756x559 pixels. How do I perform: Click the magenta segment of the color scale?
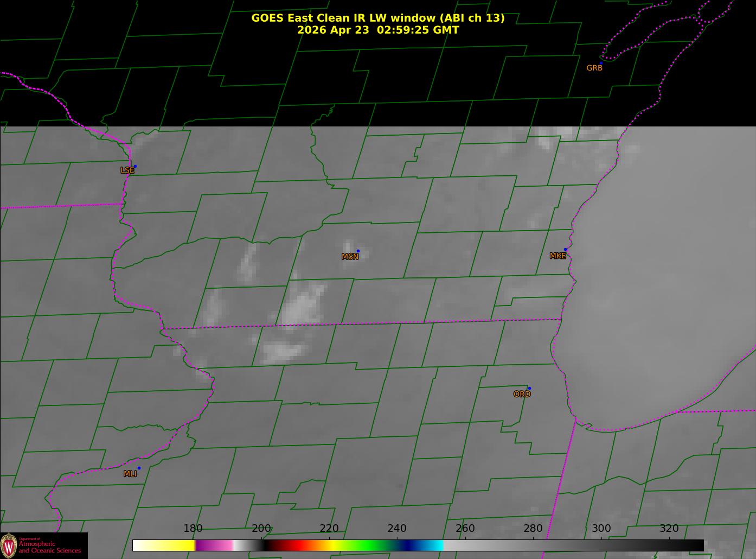[214, 545]
